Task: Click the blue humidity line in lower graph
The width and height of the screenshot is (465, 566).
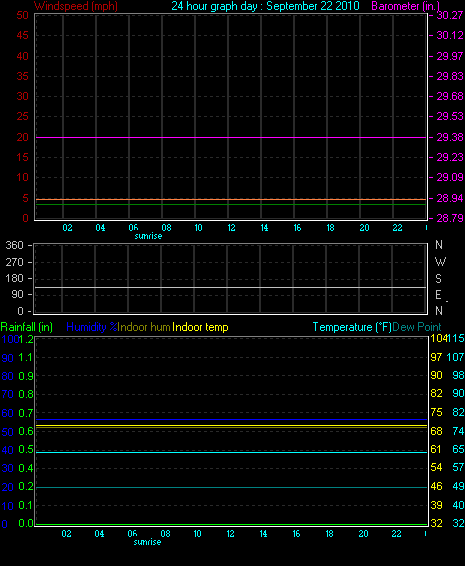Action: pos(231,419)
